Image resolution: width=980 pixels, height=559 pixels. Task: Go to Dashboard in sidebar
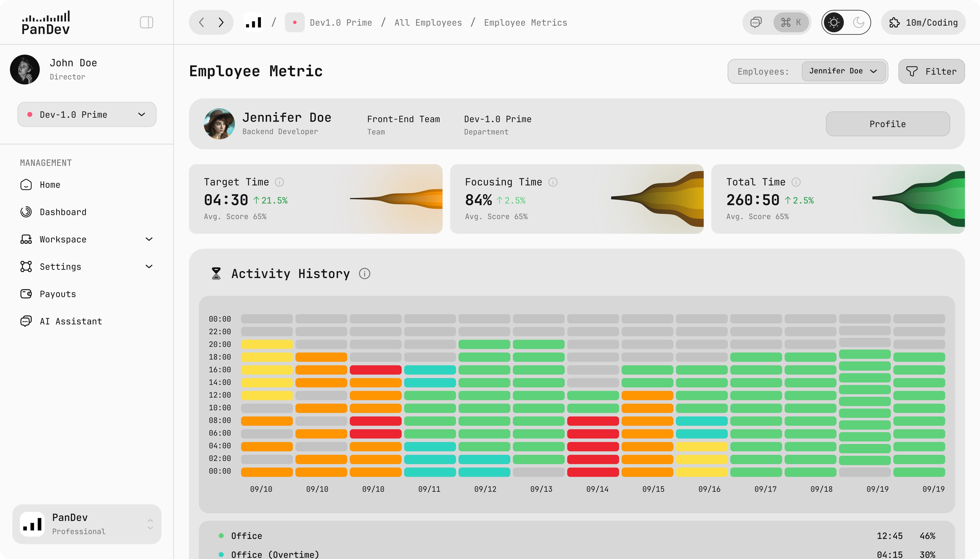(x=63, y=212)
